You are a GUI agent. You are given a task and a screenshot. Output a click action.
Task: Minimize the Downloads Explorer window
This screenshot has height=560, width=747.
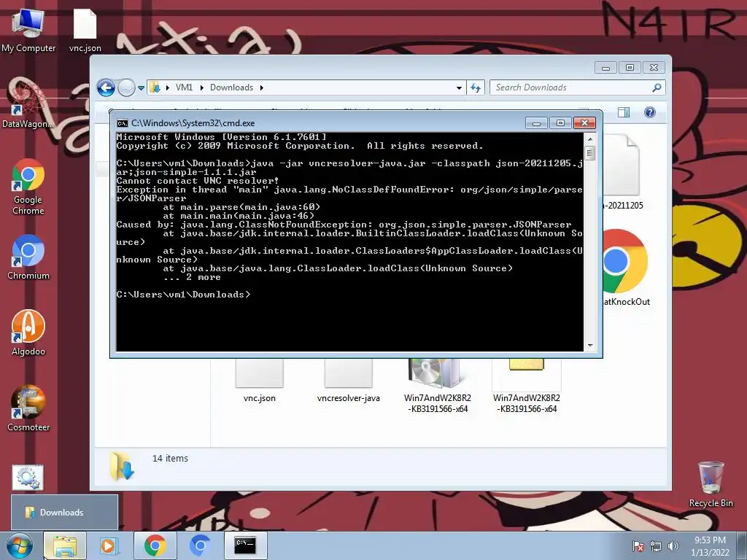tap(605, 68)
